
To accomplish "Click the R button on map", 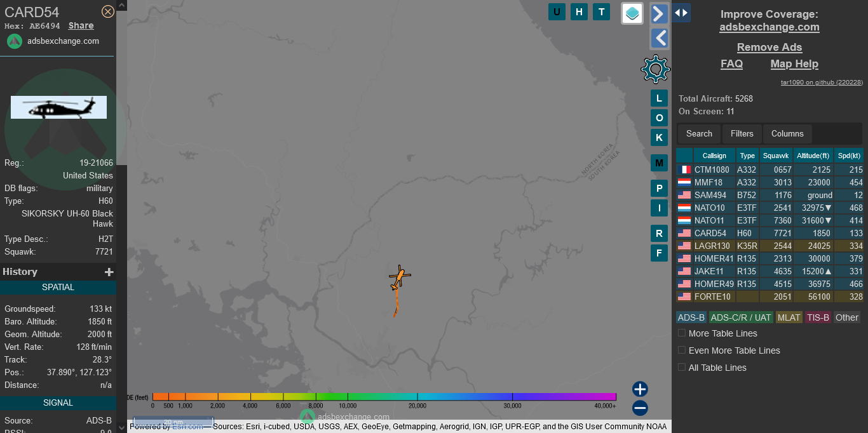I will (659, 234).
